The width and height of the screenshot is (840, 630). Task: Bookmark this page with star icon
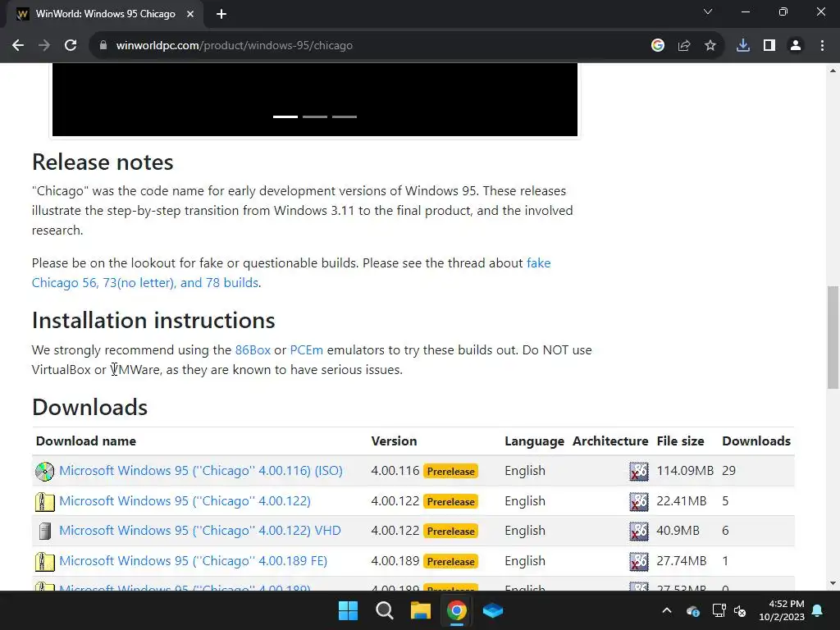[710, 46]
